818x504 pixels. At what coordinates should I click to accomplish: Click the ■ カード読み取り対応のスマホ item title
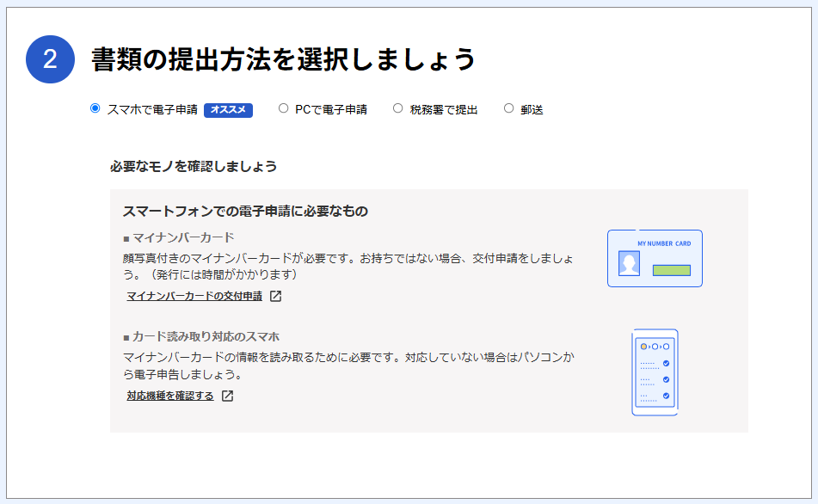[x=201, y=336]
